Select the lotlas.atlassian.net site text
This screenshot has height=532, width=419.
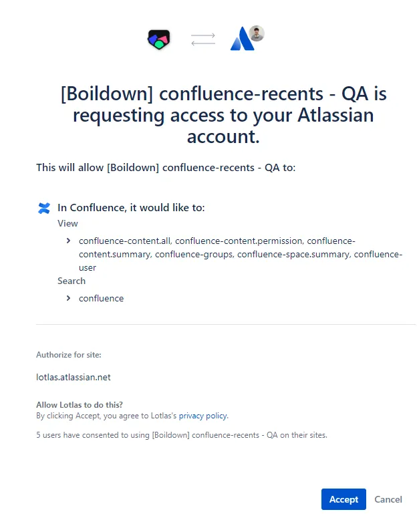pos(74,377)
